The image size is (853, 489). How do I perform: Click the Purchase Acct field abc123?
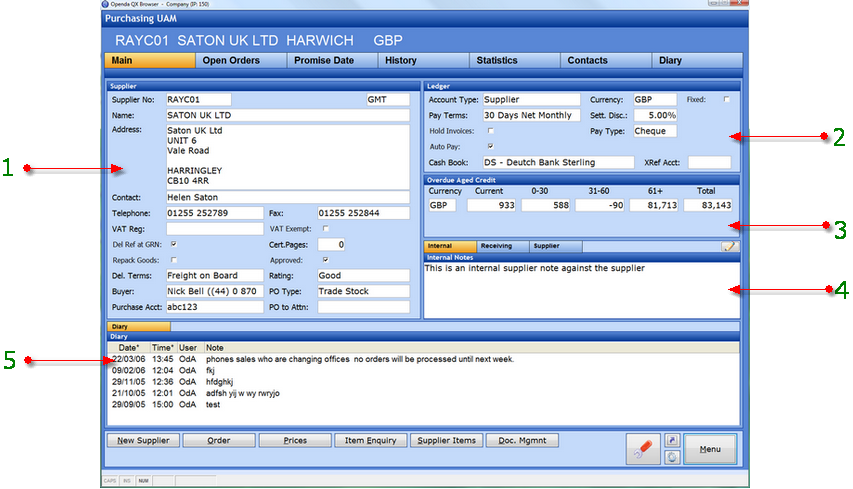tap(214, 307)
